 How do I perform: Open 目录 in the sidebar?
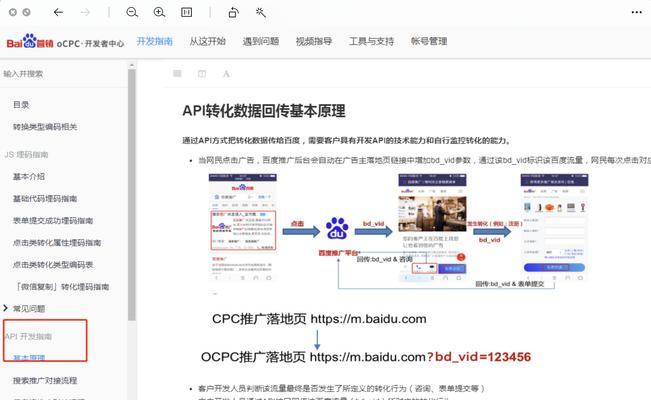pos(21,105)
